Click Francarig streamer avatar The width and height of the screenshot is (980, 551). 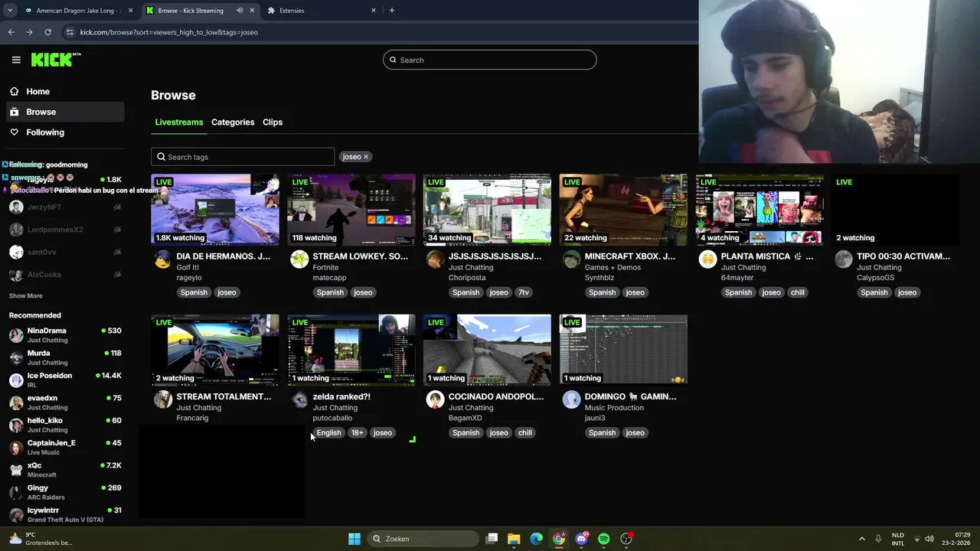click(x=162, y=399)
